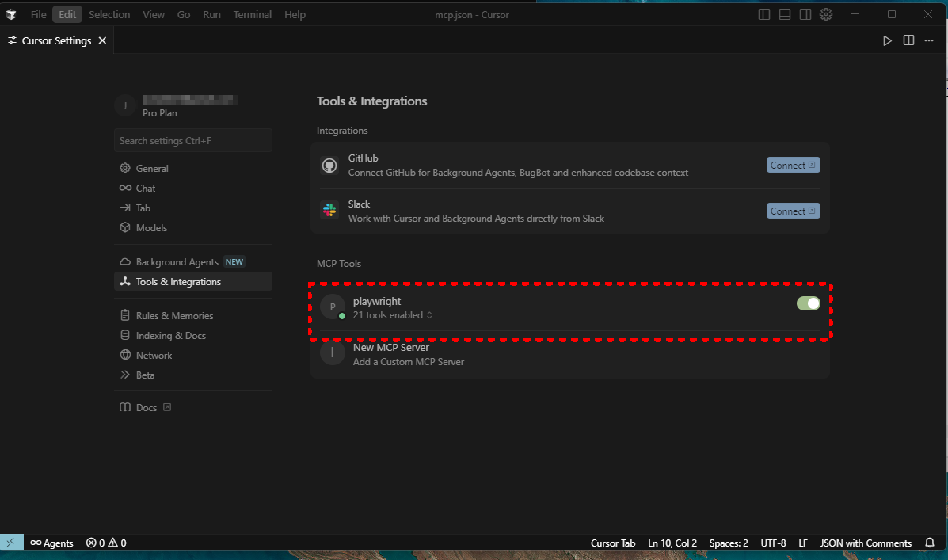
Task: Click the playwright server P avatar
Action: 333,307
